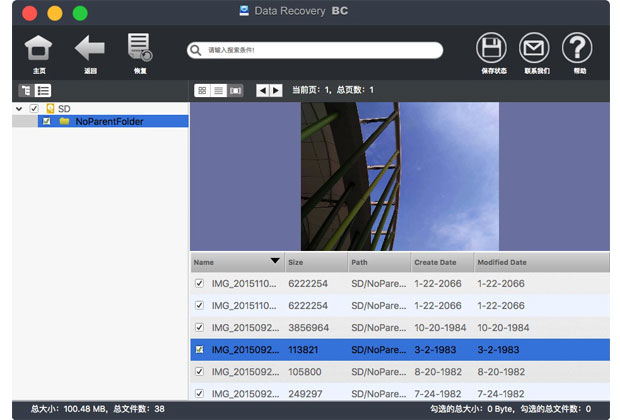The height and width of the screenshot is (420, 620).
Task: Go to the Home (主页) icon
Action: (x=38, y=48)
